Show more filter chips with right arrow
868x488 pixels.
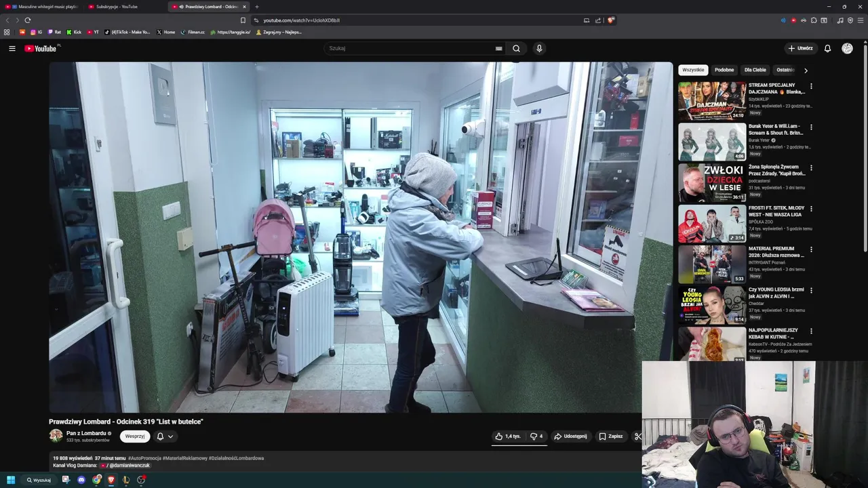point(806,70)
